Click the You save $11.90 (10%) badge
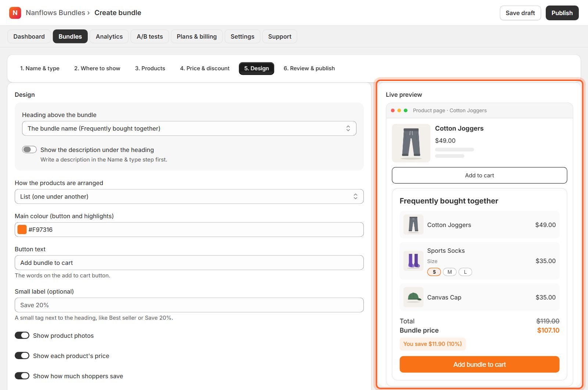This screenshot has height=390, width=588. click(433, 344)
